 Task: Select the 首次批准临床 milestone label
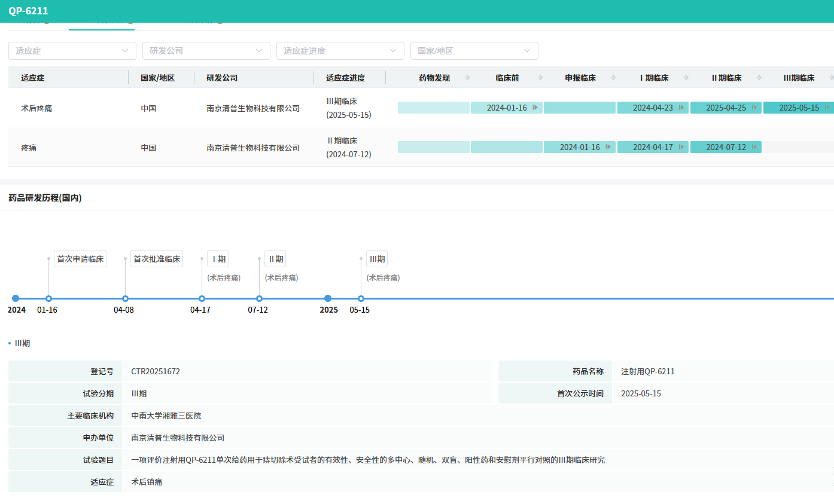pyautogui.click(x=157, y=259)
